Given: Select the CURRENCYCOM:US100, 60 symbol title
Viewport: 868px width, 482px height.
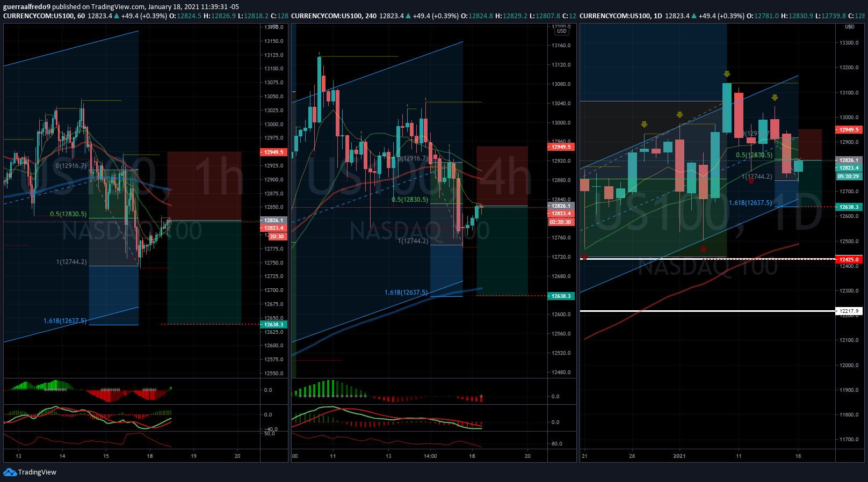Looking at the screenshot, I should tap(44, 16).
